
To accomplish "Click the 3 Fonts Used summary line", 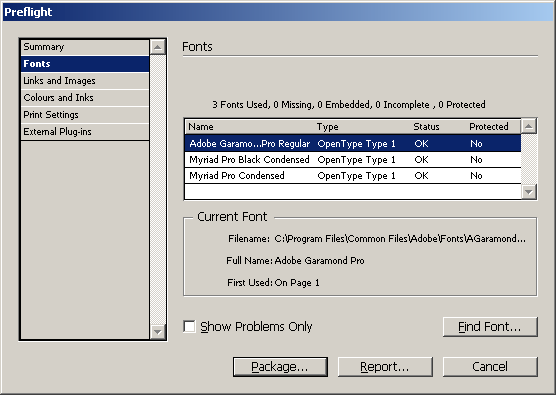I will coord(349,105).
